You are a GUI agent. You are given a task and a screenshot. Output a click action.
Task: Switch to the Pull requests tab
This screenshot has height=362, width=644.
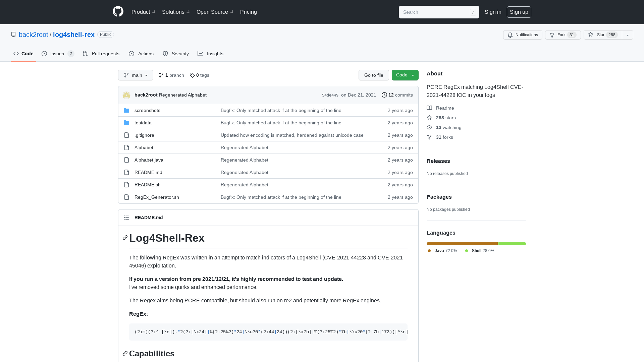pyautogui.click(x=101, y=54)
